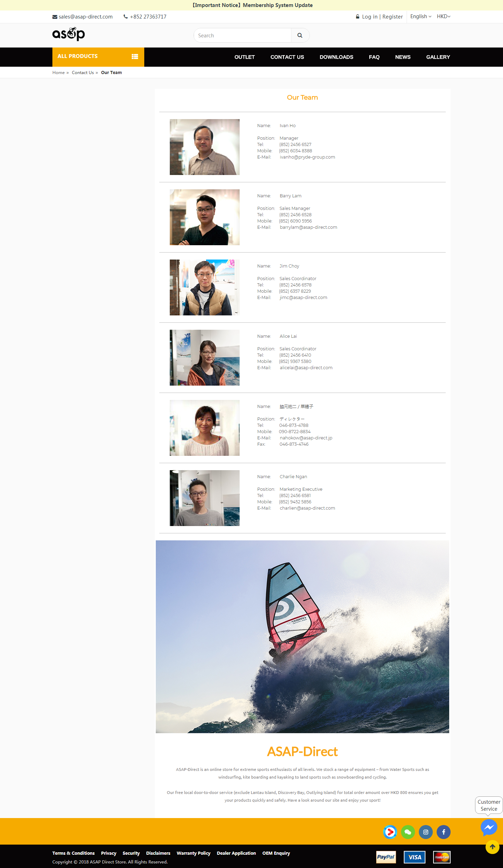Screen dimensions: 503x868
Task: Click the search magnifier icon
Action: [300, 35]
